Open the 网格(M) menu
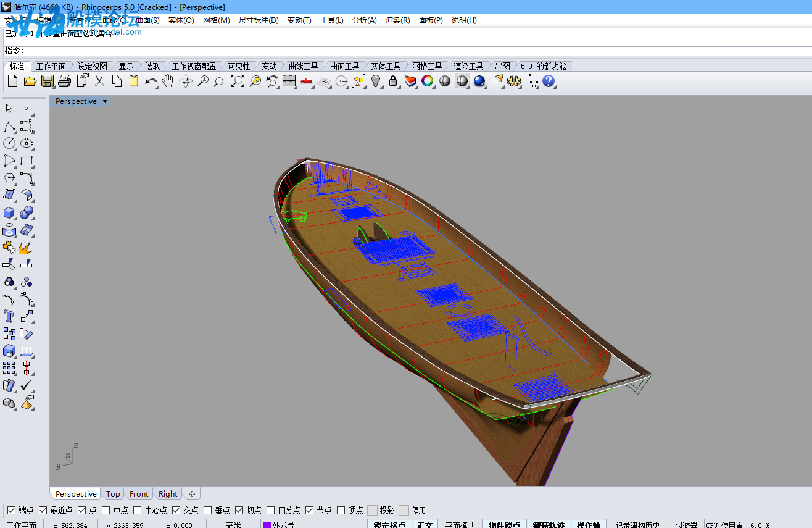This screenshot has width=812, height=528. [217, 20]
